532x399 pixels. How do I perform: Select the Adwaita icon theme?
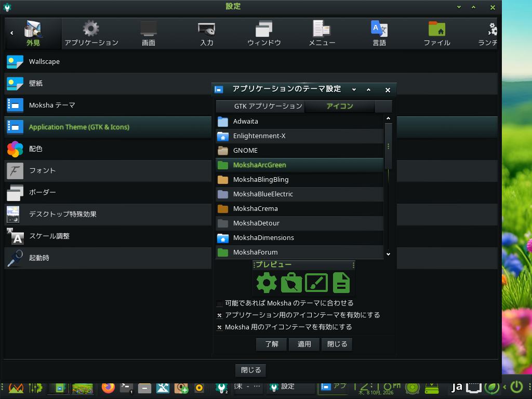point(300,122)
